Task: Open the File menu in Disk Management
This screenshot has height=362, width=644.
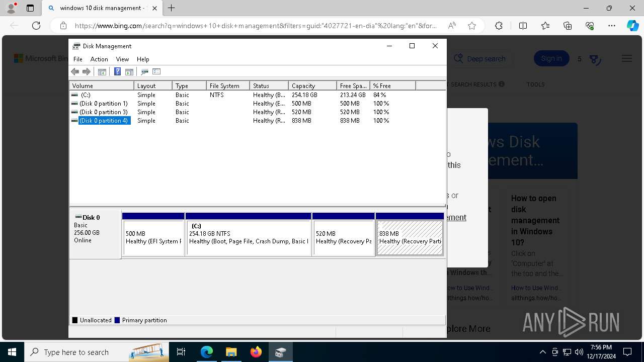Action: click(x=78, y=59)
